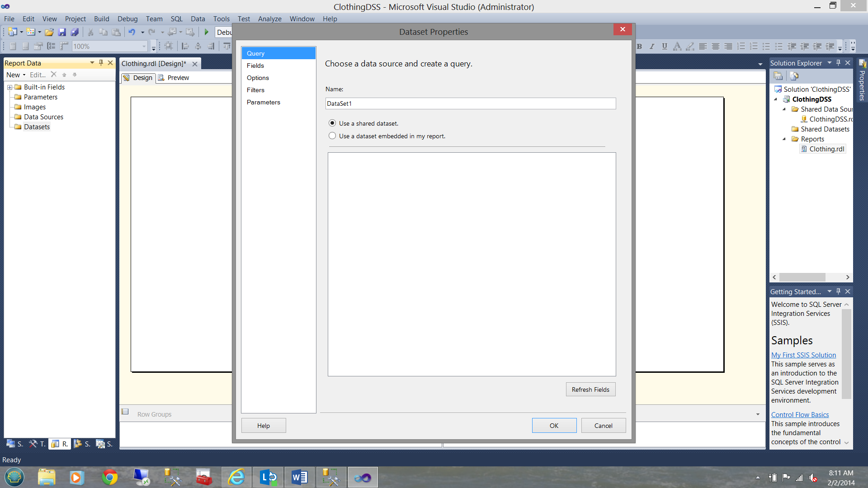Click the Save floppy disk icon
Image resolution: width=868 pixels, height=488 pixels.
pos(62,32)
